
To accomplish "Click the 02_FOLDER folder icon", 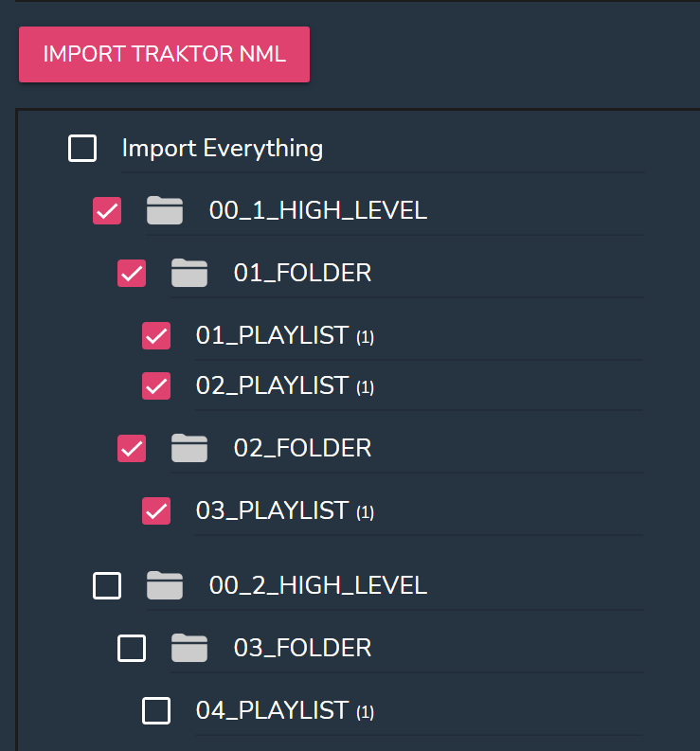I will (x=189, y=448).
